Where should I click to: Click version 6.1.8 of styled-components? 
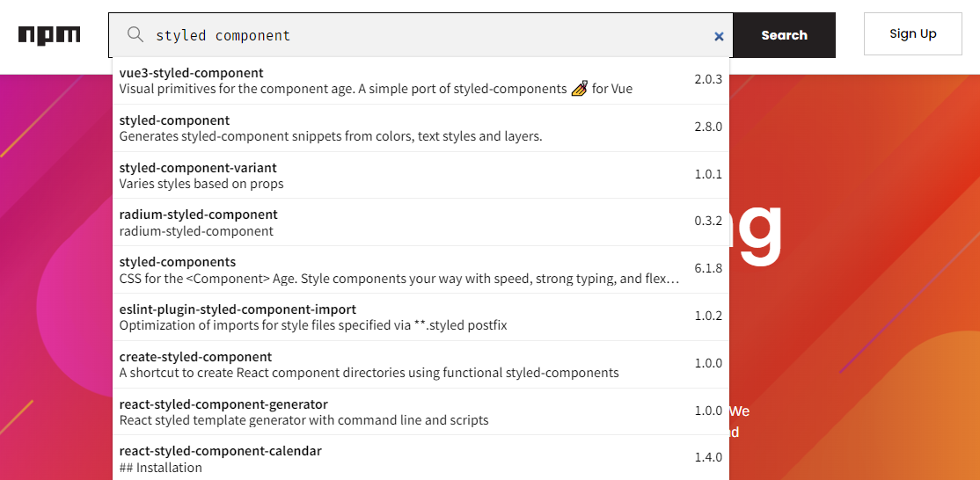[707, 268]
